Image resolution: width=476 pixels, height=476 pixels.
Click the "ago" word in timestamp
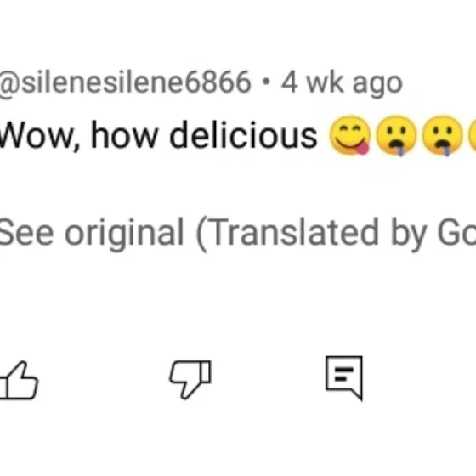(x=377, y=85)
